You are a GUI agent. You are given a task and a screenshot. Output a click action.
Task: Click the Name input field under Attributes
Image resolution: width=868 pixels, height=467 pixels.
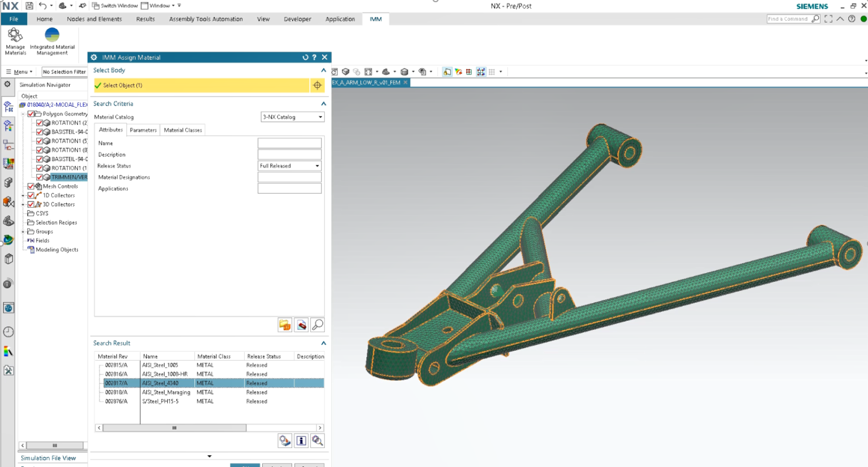(x=289, y=142)
